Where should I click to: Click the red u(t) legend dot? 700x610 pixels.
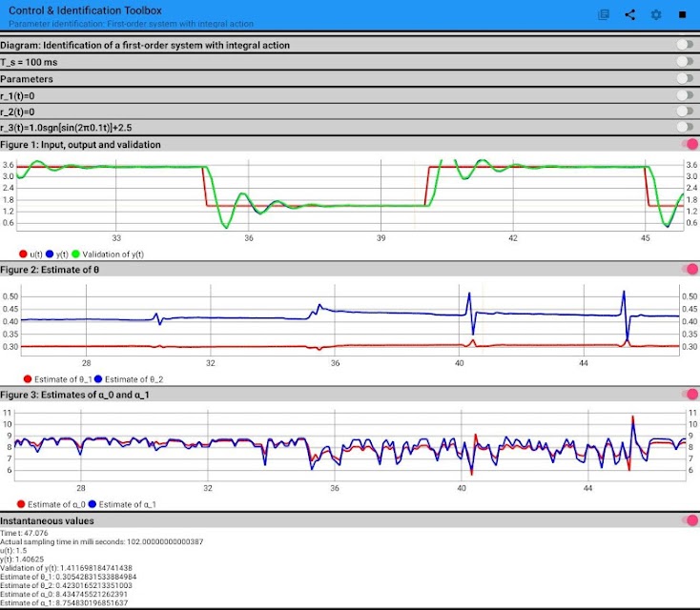click(23, 254)
